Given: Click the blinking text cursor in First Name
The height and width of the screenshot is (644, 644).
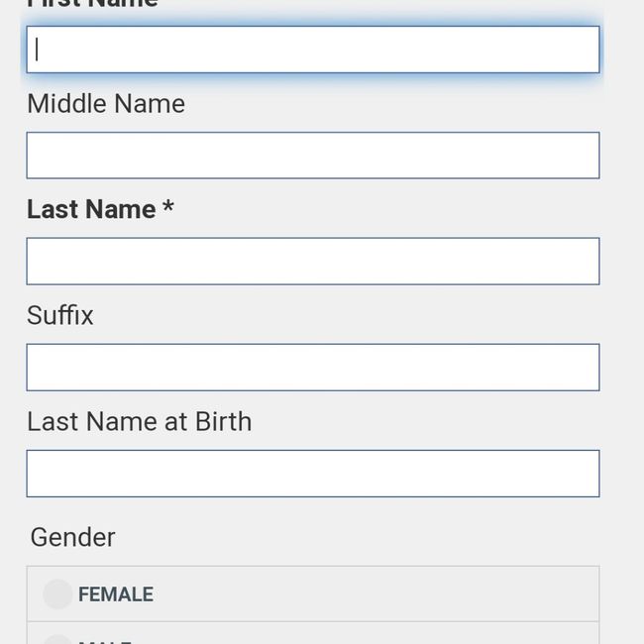Looking at the screenshot, I should pos(37,50).
